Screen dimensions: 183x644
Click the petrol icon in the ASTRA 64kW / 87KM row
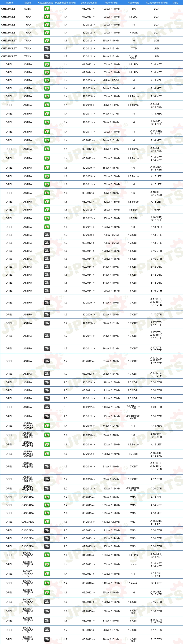(47, 80)
